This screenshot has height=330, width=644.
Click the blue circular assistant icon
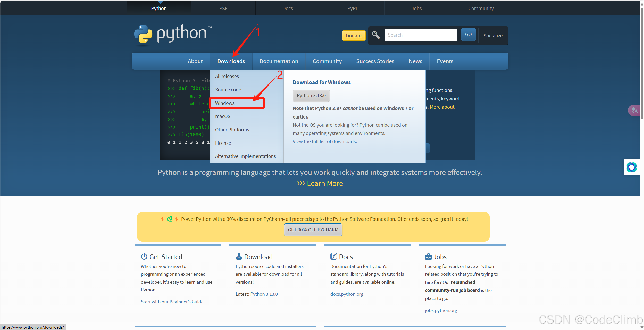631,167
